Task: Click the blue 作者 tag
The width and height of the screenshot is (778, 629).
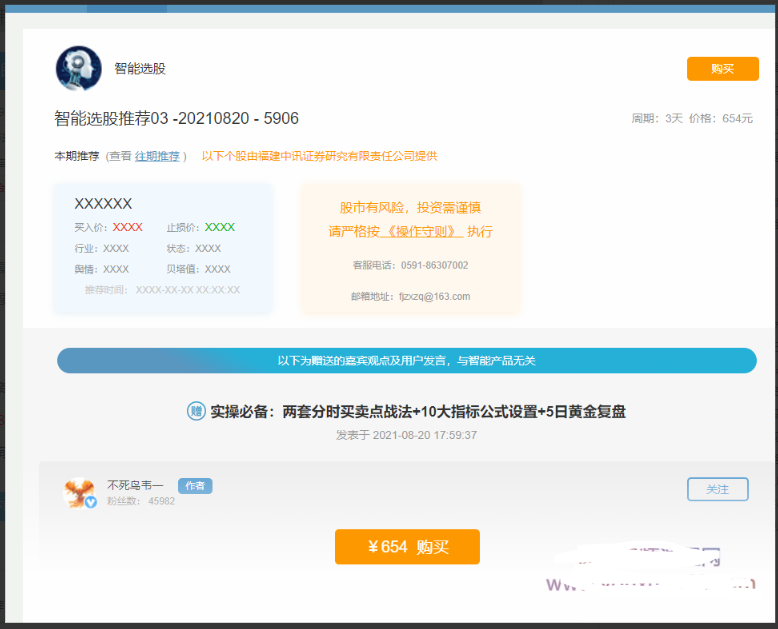Action: [x=195, y=486]
